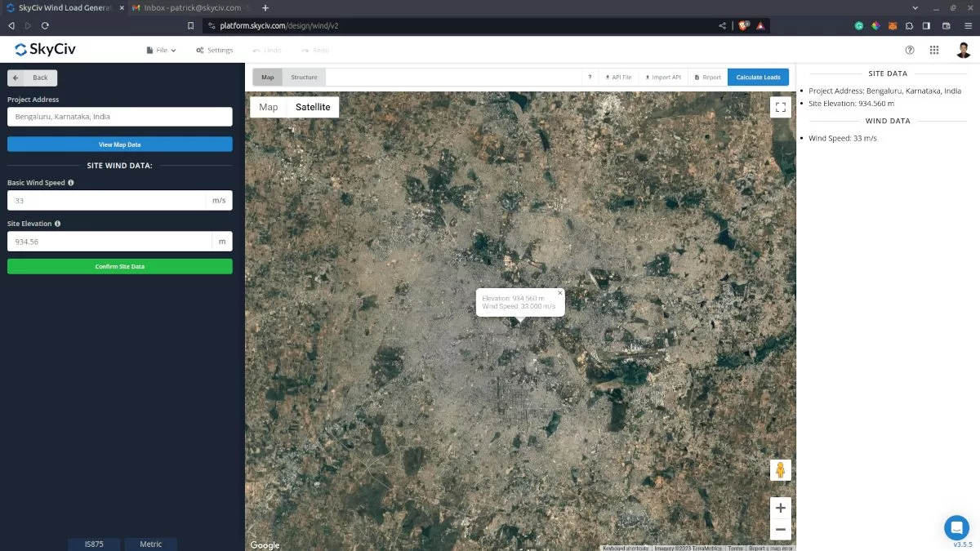This screenshot has width=980, height=551.
Task: Click the Basic Wind Speed info icon
Action: pos(71,183)
